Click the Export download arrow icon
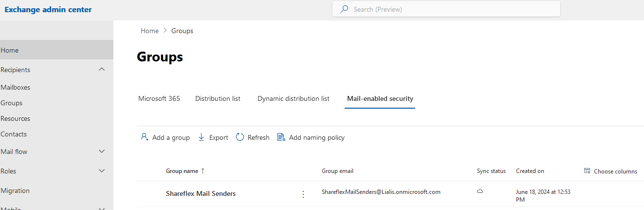This screenshot has height=210, width=644. (202, 137)
